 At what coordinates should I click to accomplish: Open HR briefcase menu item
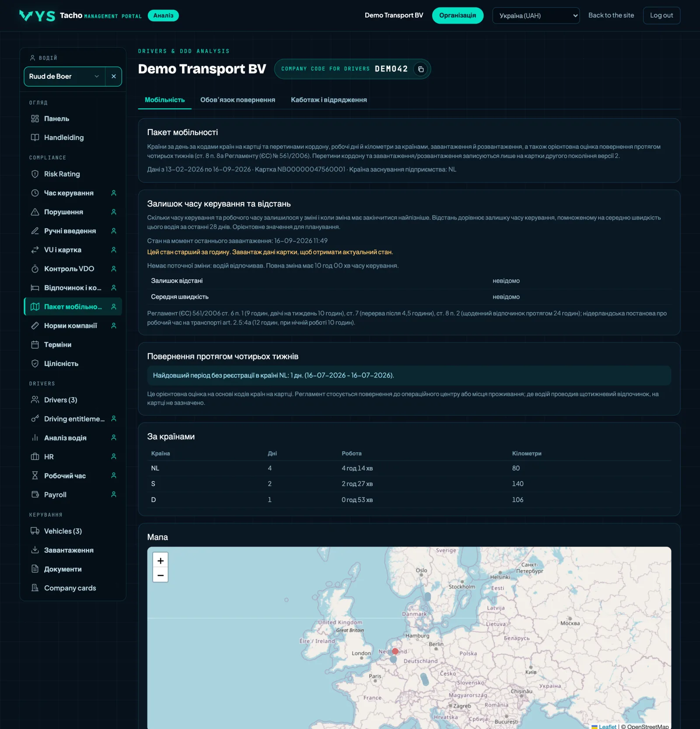[x=73, y=457]
